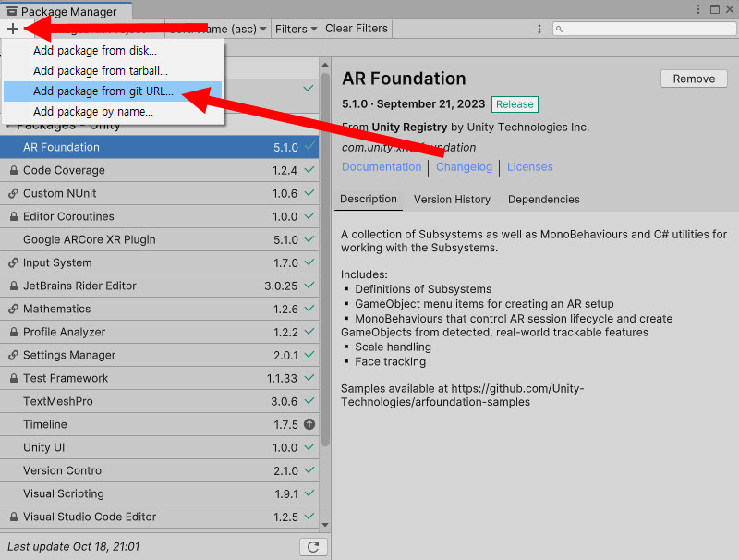This screenshot has height=560, width=739.
Task: Select the Test Framework package
Action: [159, 378]
